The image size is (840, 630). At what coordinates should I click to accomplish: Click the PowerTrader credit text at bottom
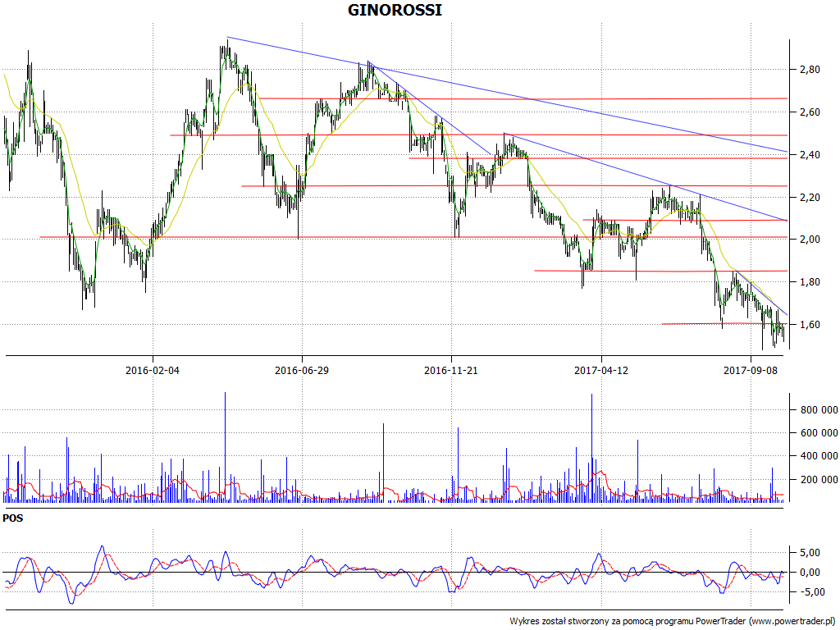click(673, 622)
